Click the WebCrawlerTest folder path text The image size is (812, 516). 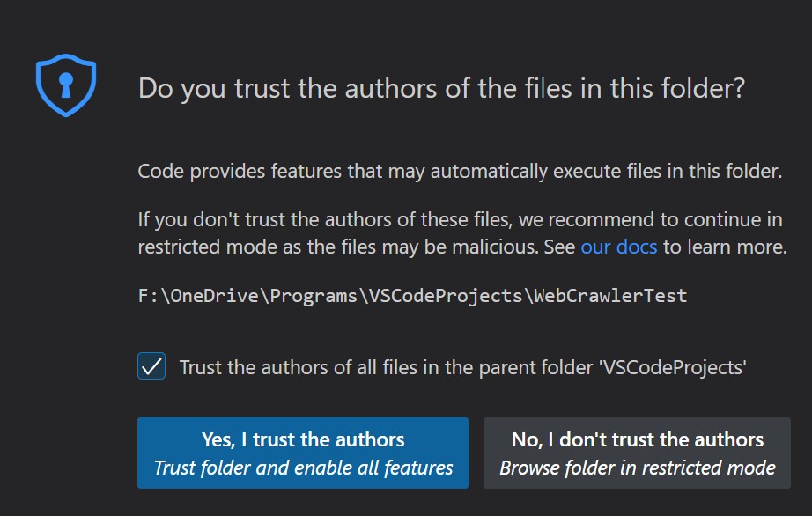click(x=412, y=296)
